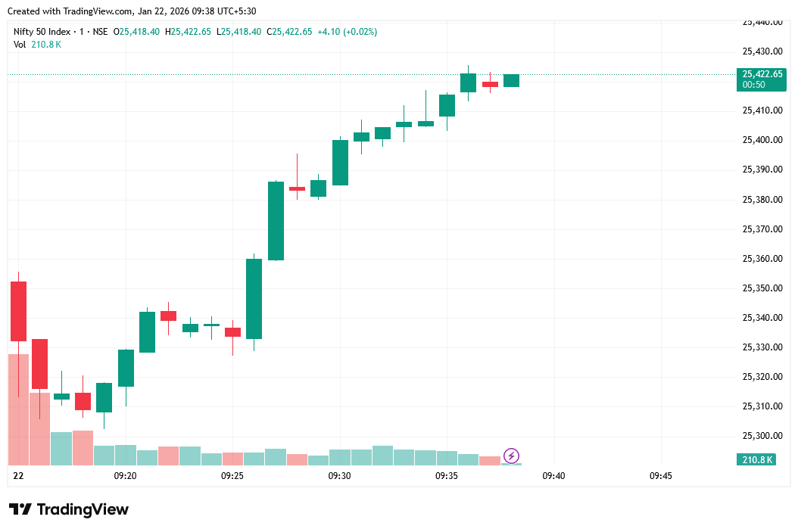798x532 pixels.
Task: Click the 25,400.00 price scale label
Action: 762,140
